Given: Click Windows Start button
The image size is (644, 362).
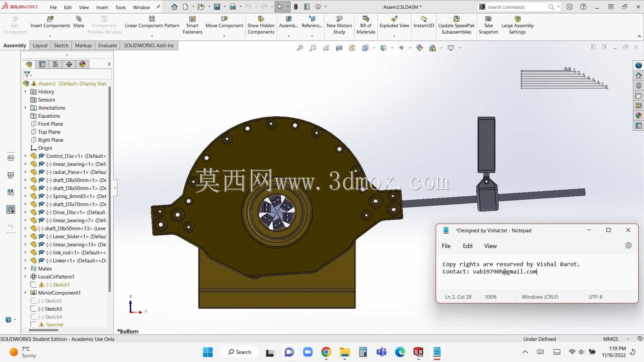Looking at the screenshot, I should coord(208,352).
